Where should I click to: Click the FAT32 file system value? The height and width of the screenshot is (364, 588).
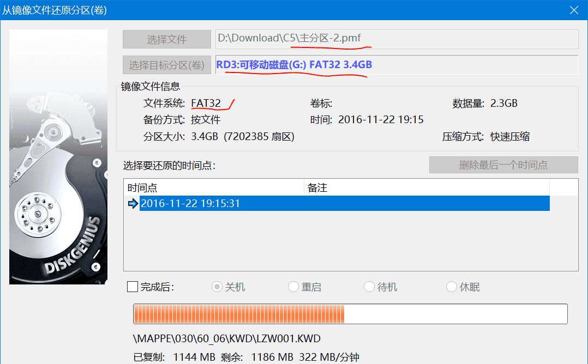[x=206, y=104]
